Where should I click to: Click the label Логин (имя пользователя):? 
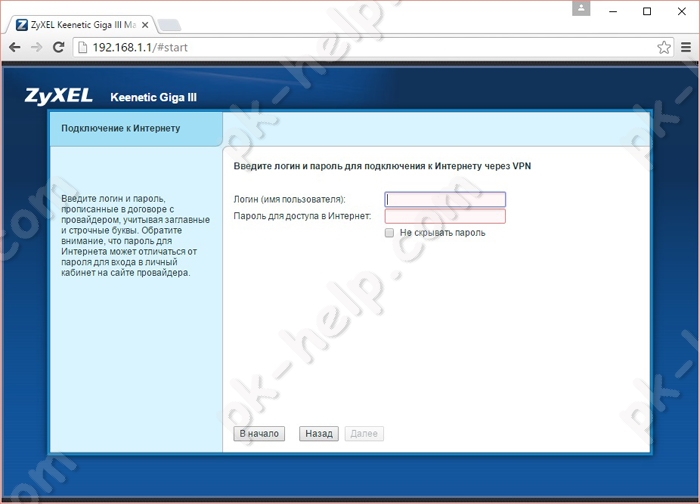pyautogui.click(x=289, y=200)
